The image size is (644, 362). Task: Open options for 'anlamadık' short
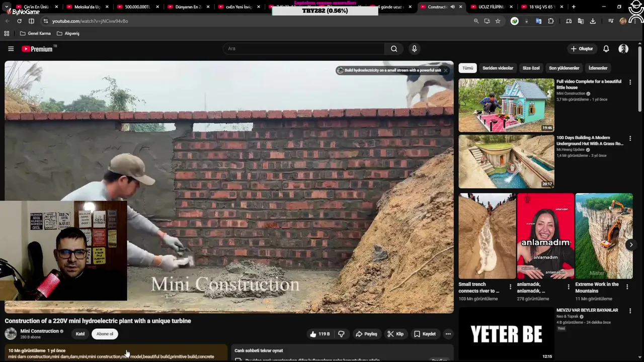coord(569,287)
